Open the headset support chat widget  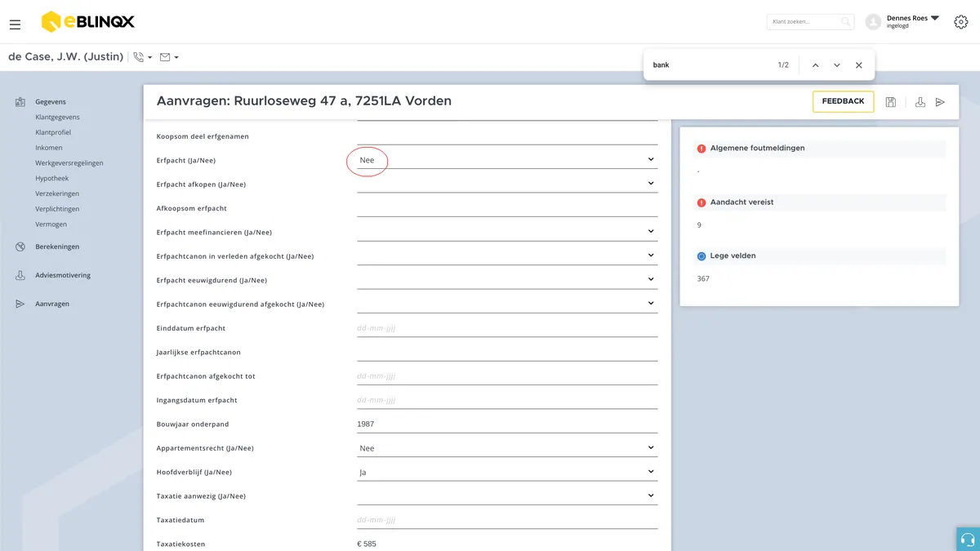968,539
